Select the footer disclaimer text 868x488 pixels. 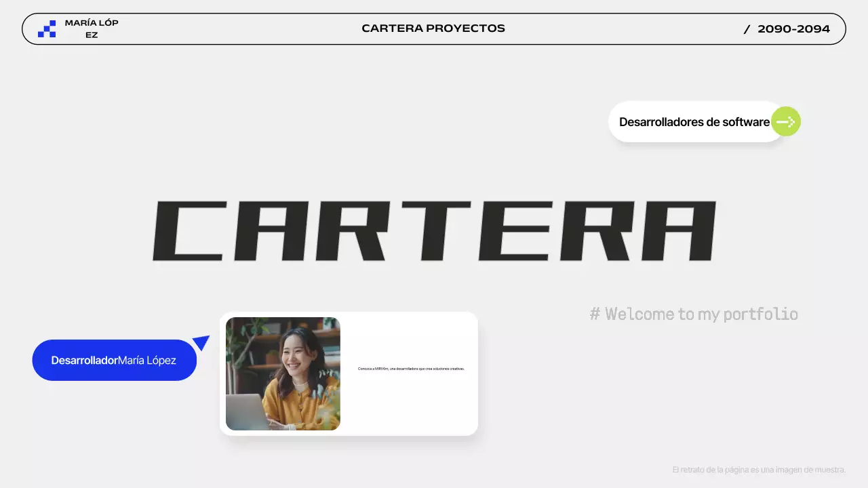tap(757, 469)
